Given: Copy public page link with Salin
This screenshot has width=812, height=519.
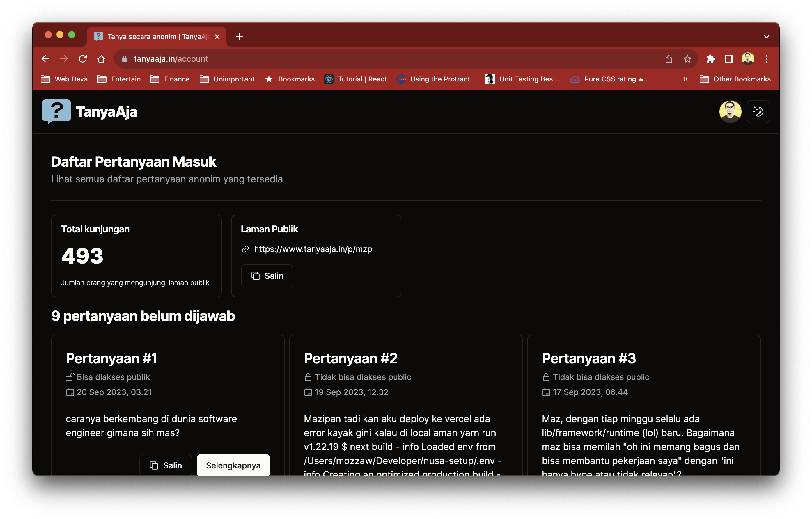Looking at the screenshot, I should [x=267, y=276].
